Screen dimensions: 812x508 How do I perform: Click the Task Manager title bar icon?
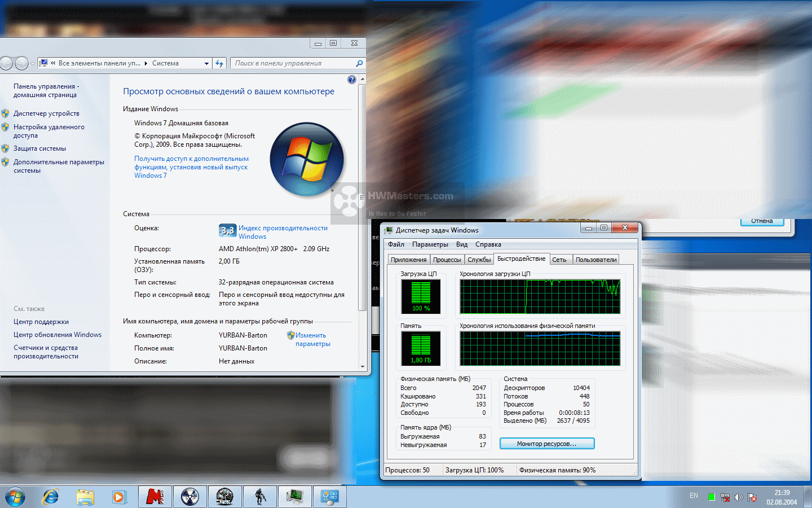click(389, 230)
